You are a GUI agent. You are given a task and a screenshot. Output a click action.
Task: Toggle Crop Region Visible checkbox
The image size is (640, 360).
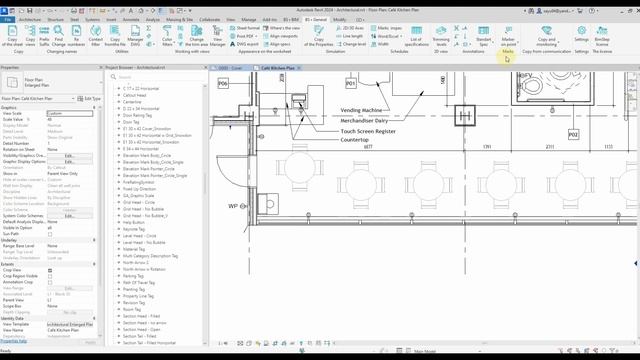[50, 276]
